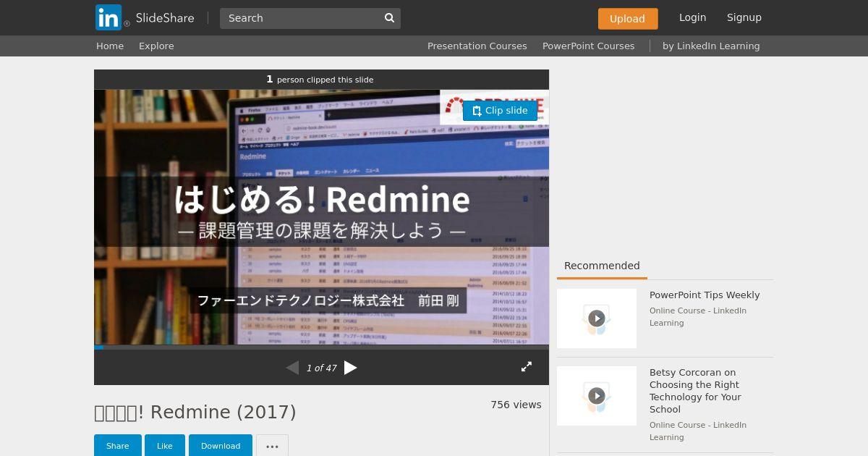Download the presentation
Screen dimensions: 868x456
(x=221, y=446)
